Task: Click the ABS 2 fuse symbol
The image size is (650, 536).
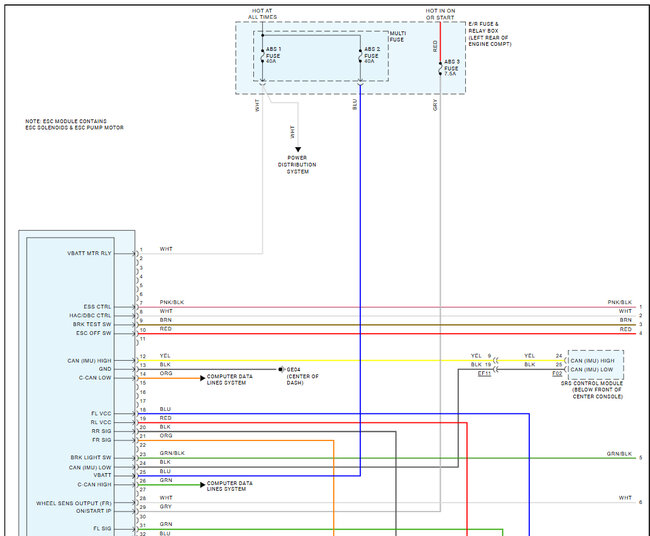Action: pyautogui.click(x=360, y=56)
